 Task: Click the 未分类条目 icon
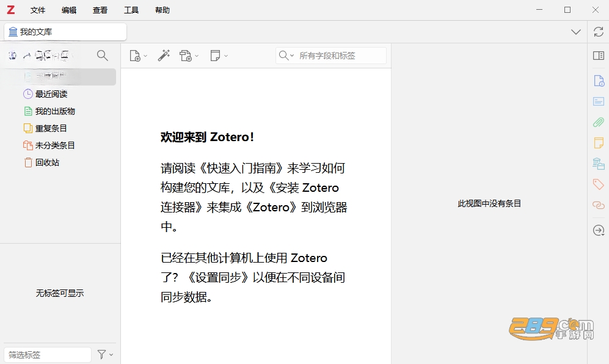click(28, 145)
